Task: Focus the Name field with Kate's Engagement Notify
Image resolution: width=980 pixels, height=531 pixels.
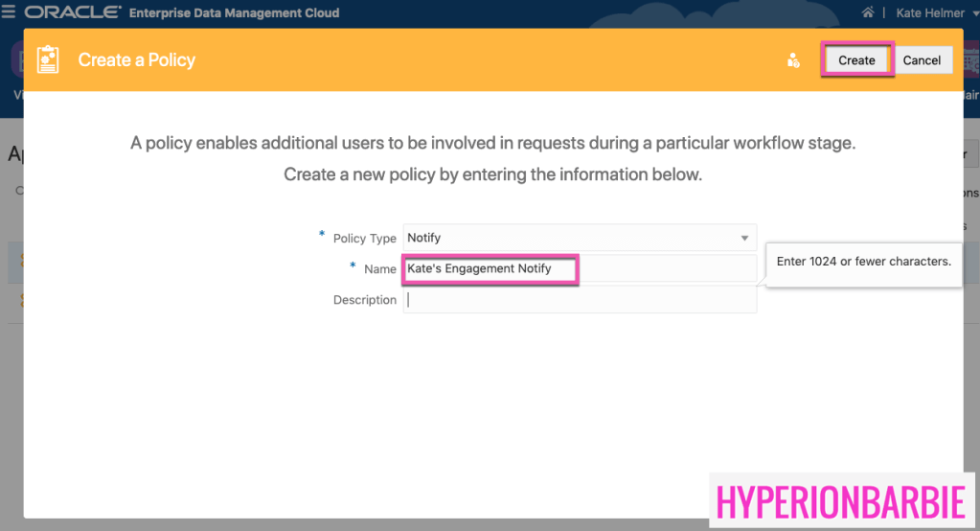Action: click(580, 268)
